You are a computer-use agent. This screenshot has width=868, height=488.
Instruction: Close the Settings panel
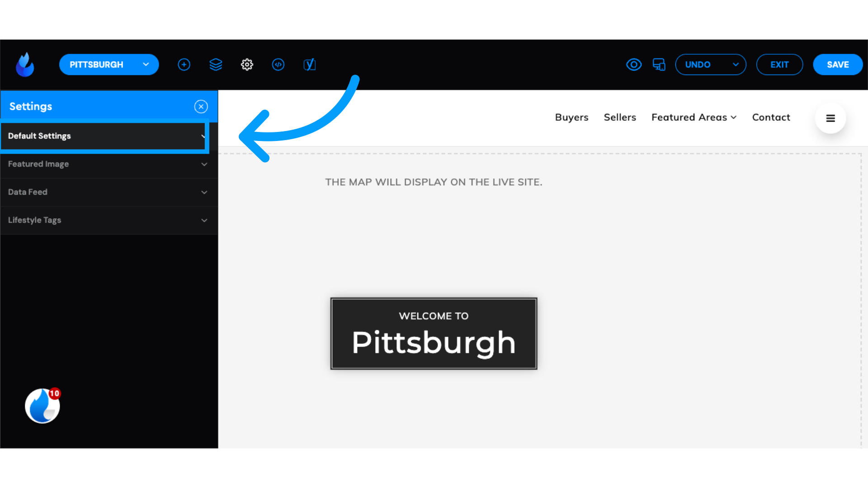(201, 106)
